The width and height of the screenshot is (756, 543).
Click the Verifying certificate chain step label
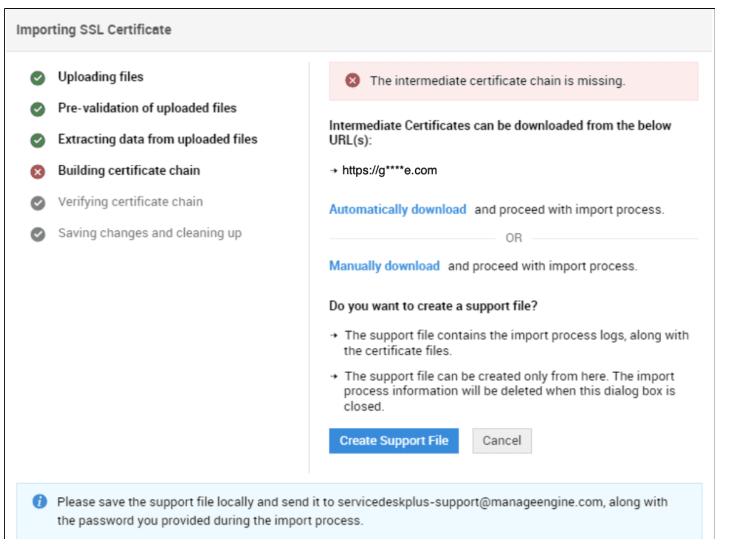point(130,202)
